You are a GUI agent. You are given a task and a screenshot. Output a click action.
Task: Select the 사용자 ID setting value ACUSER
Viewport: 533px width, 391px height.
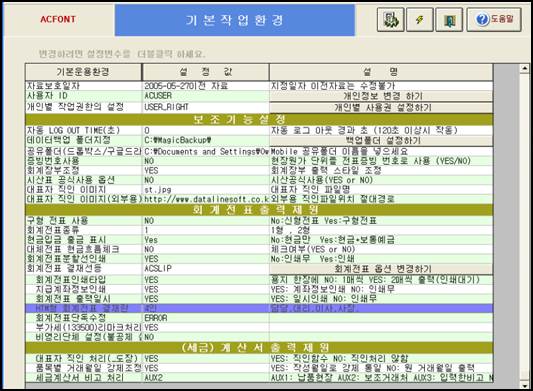tap(205, 96)
